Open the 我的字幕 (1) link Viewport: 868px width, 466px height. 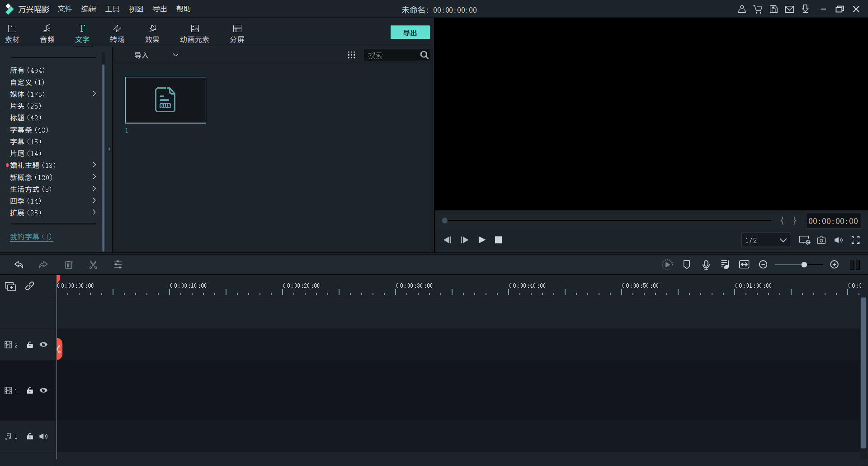coord(31,237)
